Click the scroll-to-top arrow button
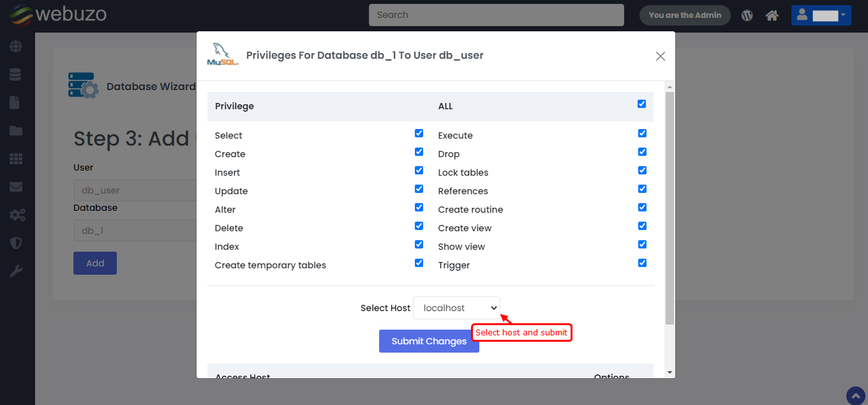The image size is (868, 405). pyautogui.click(x=855, y=395)
